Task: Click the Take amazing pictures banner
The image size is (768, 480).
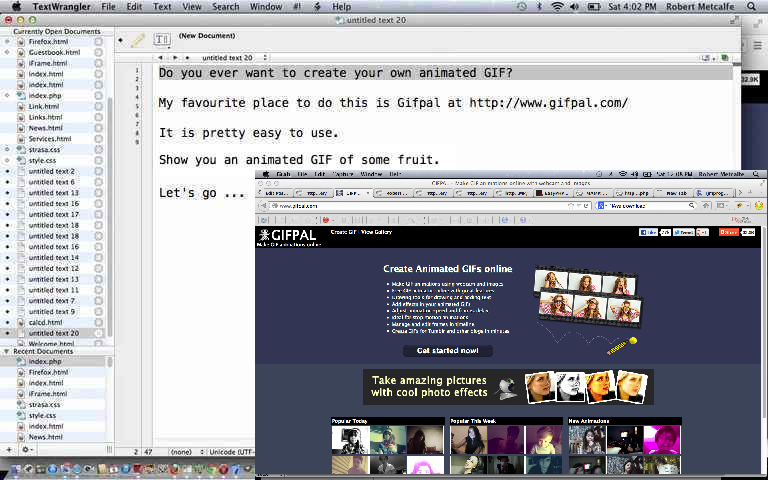Action: coord(508,387)
